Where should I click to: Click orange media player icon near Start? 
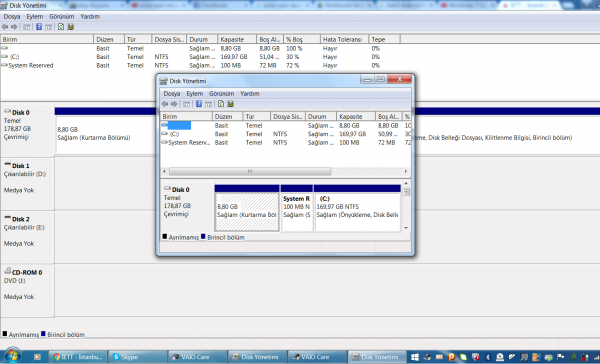click(x=37, y=357)
